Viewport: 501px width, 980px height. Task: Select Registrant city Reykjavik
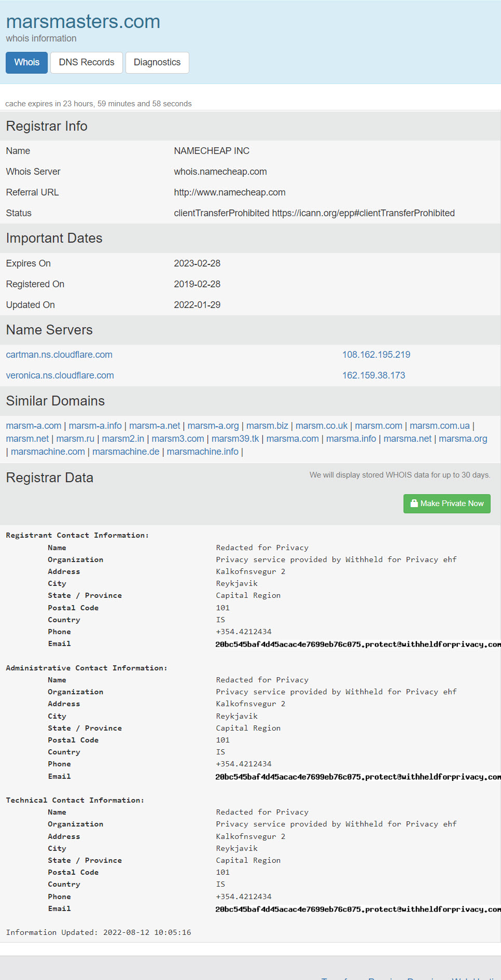click(236, 583)
